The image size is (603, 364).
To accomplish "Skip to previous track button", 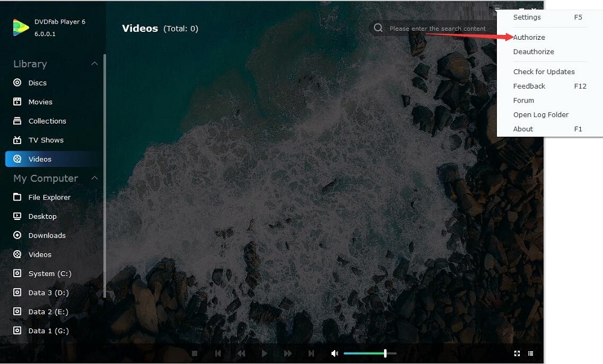I will pyautogui.click(x=218, y=353).
